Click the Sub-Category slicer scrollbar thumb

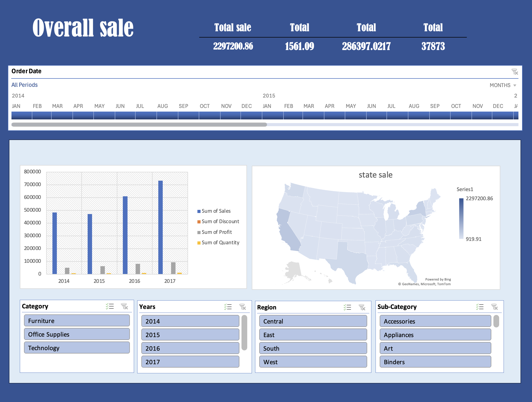click(x=496, y=321)
